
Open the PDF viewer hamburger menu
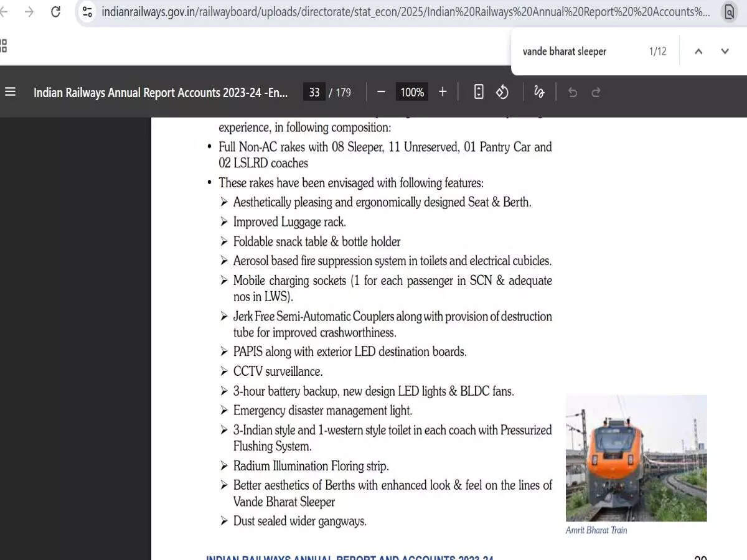pyautogui.click(x=10, y=91)
